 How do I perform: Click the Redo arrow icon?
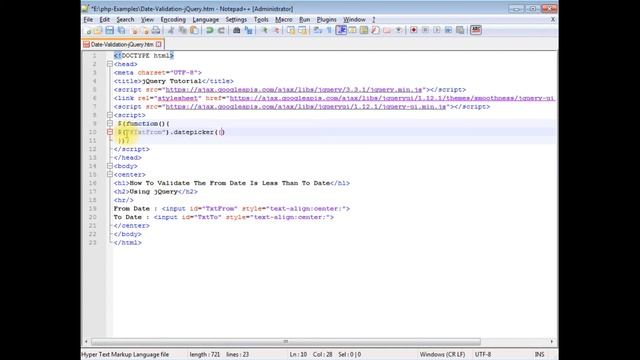pos(221,30)
